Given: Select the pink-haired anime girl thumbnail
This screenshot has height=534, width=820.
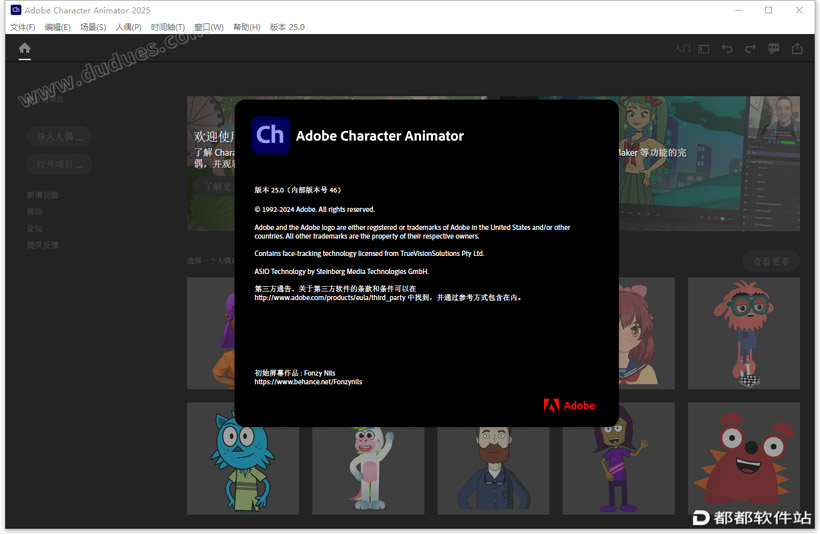Looking at the screenshot, I should pyautogui.click(x=646, y=333).
